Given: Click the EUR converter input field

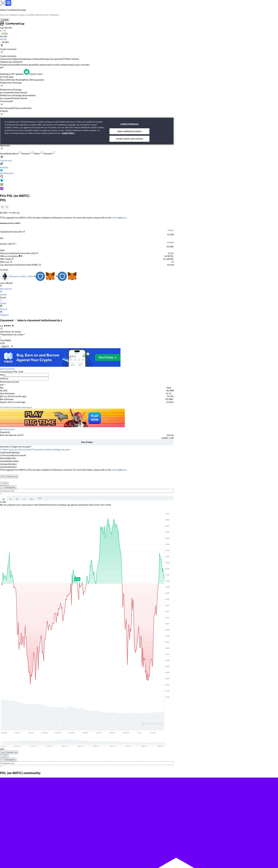Looking at the screenshot, I should pos(26,378).
